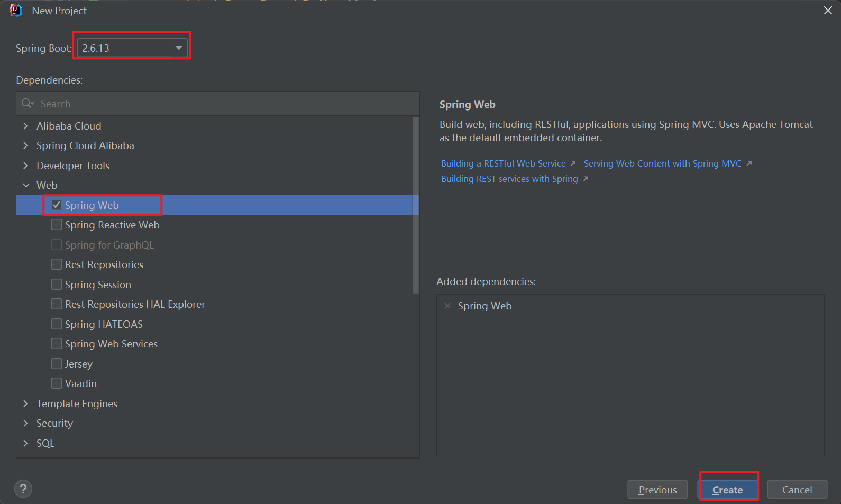Enable the Vaadin checkbox
The height and width of the screenshot is (504, 841).
pyautogui.click(x=57, y=383)
